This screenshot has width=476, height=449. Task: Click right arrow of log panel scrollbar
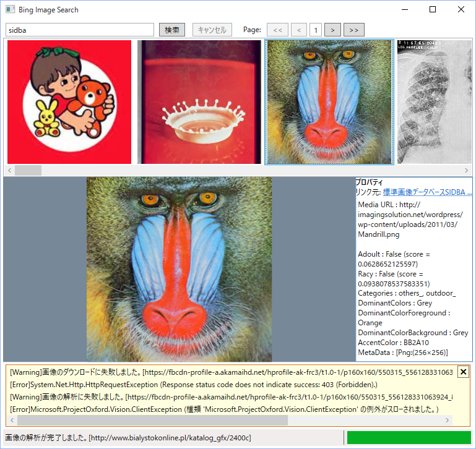447,420
